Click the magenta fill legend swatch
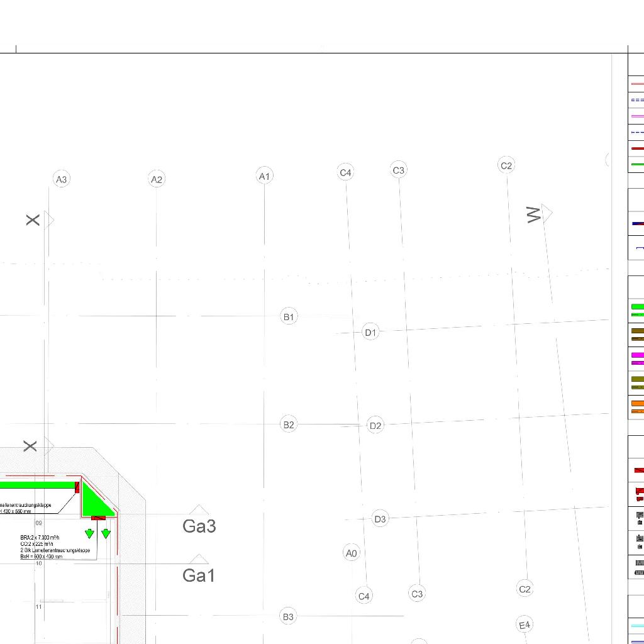The width and height of the screenshot is (644, 644). pos(638,355)
